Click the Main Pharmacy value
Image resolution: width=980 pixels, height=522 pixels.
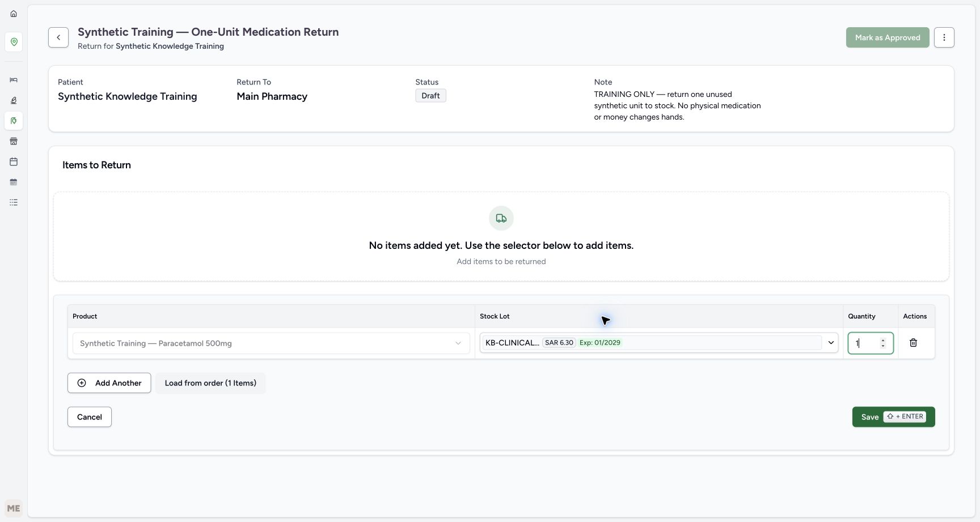pos(272,96)
